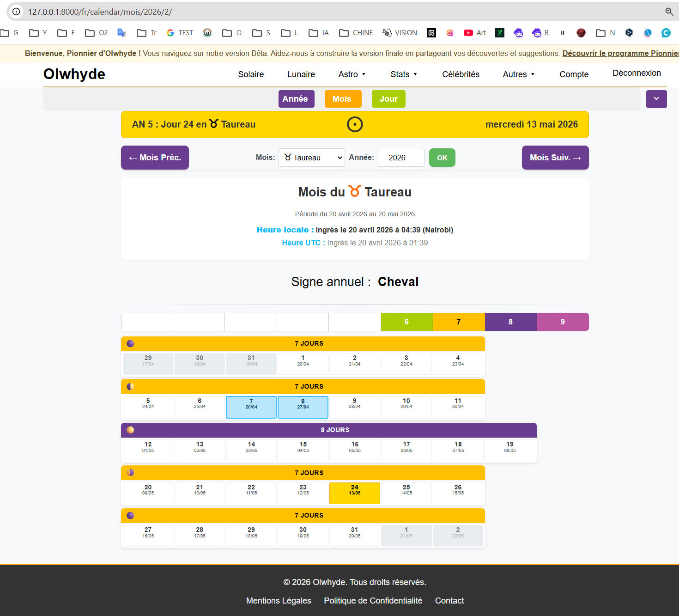This screenshot has width=679, height=616.
Task: Click the green OK button
Action: tap(442, 158)
